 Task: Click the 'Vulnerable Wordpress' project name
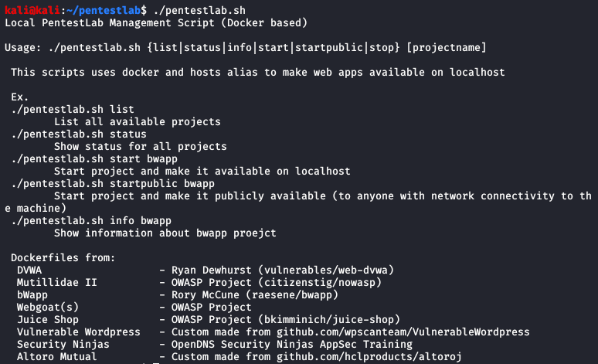click(79, 332)
